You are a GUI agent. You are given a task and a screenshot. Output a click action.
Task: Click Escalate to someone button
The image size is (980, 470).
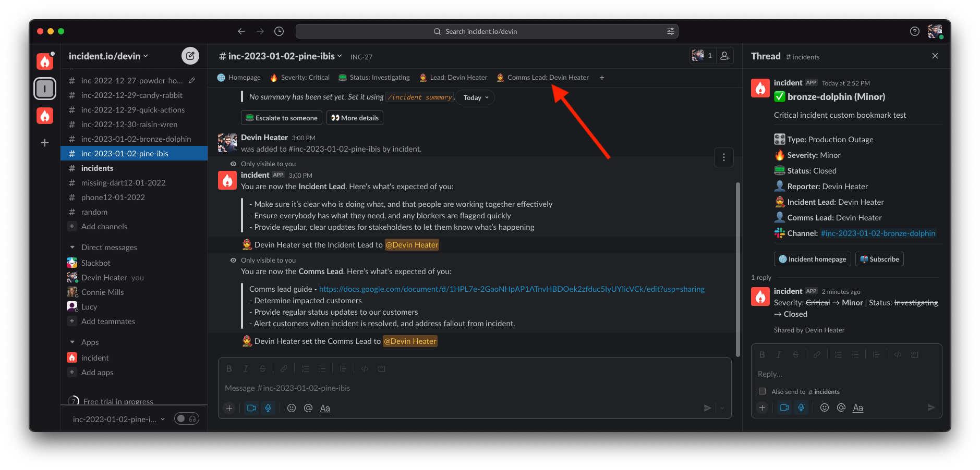coord(282,118)
